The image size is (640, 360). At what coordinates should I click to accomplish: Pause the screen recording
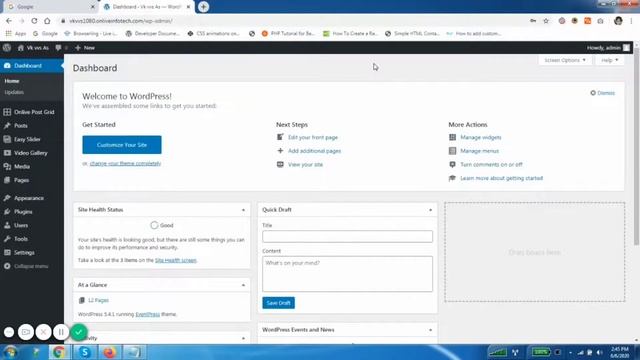[x=61, y=332]
